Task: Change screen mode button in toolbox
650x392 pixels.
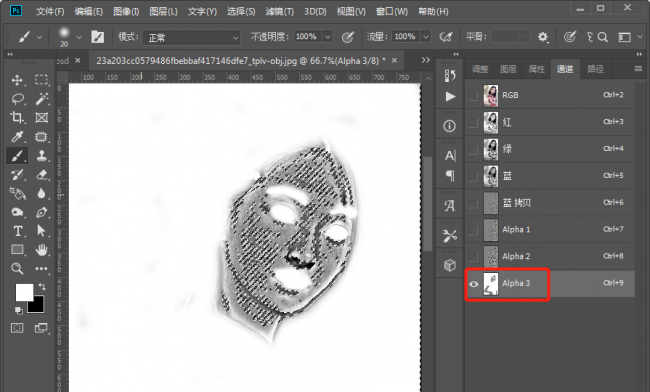Action: coord(41,328)
